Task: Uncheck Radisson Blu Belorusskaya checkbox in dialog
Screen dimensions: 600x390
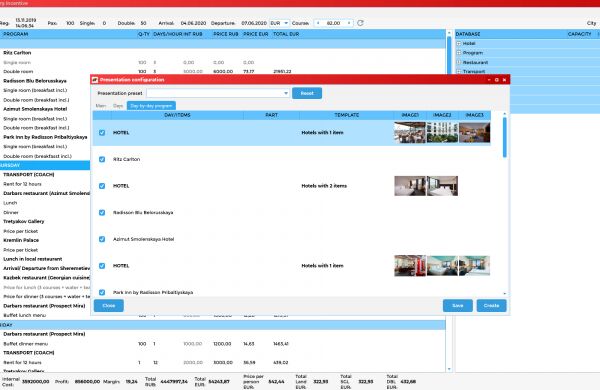Action: tap(102, 212)
